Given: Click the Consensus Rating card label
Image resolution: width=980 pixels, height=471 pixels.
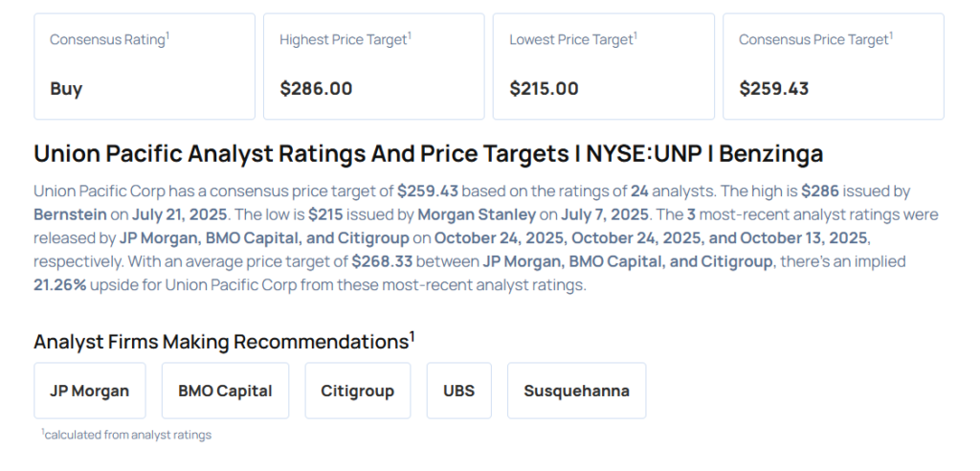Looking at the screenshot, I should click(109, 39).
